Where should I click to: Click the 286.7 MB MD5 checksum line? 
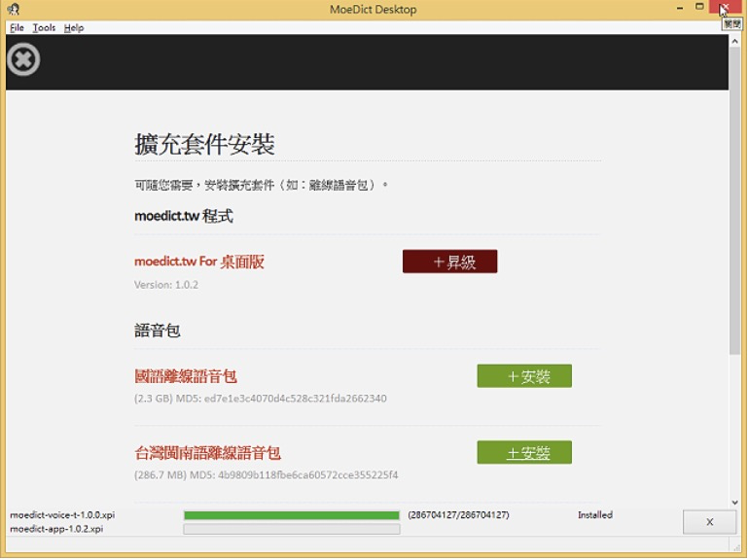pos(267,475)
